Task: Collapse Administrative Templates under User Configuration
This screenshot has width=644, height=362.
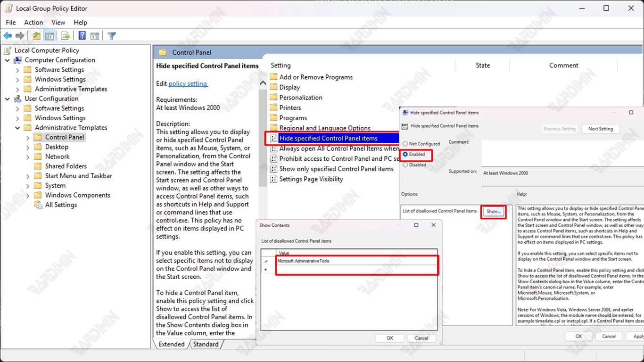Action: click(x=18, y=128)
